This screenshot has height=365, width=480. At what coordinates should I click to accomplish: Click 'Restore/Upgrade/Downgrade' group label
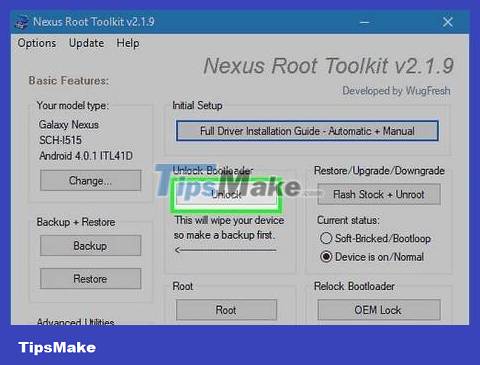click(379, 171)
